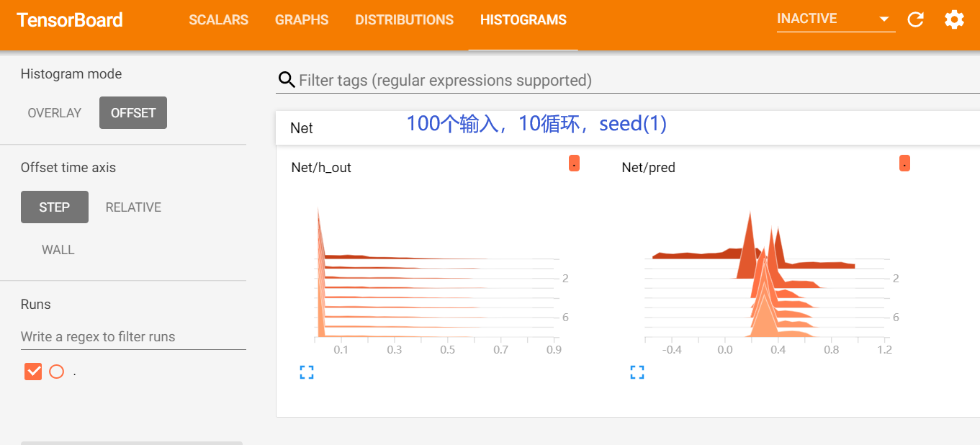Screen dimensions: 980x445
Task: Click the orange run indicator on Net/pred
Action: 904,163
